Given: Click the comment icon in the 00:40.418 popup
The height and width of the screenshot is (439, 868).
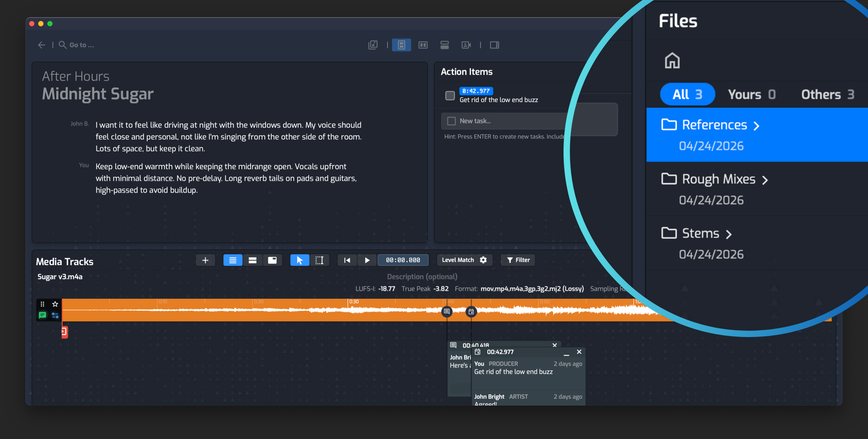Looking at the screenshot, I should pyautogui.click(x=453, y=345).
